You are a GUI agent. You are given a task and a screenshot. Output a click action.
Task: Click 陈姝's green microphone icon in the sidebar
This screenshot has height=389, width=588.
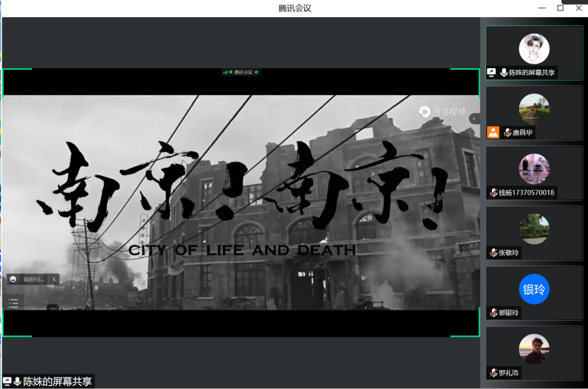click(x=504, y=73)
